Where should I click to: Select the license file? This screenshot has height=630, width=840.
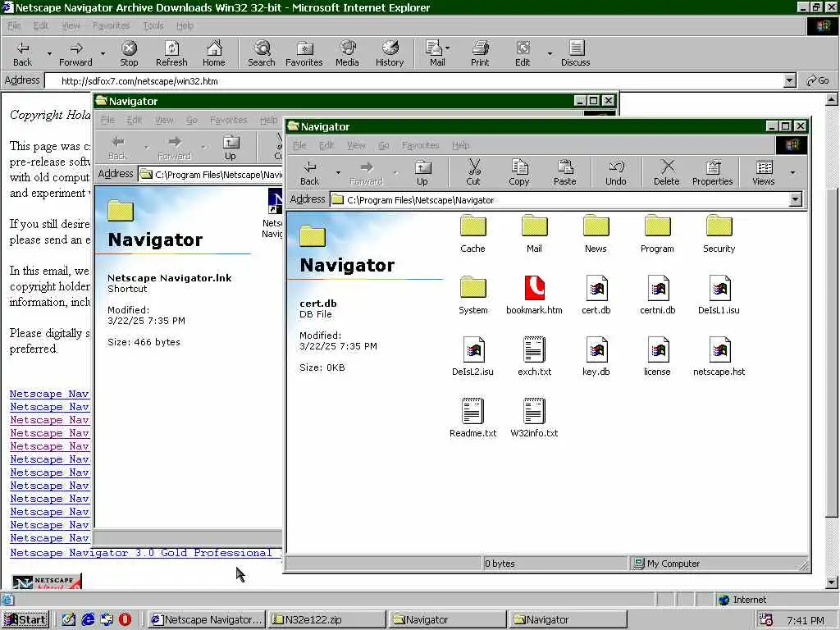657,357
